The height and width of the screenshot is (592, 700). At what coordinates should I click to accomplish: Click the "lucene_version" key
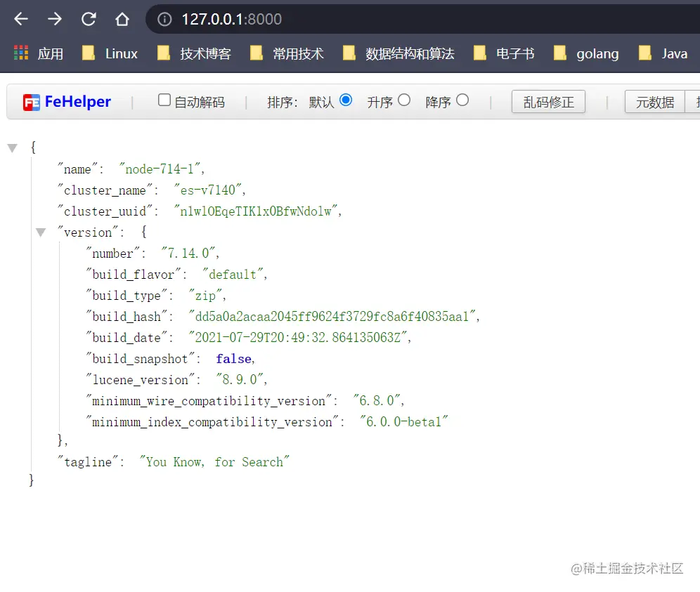coord(140,380)
